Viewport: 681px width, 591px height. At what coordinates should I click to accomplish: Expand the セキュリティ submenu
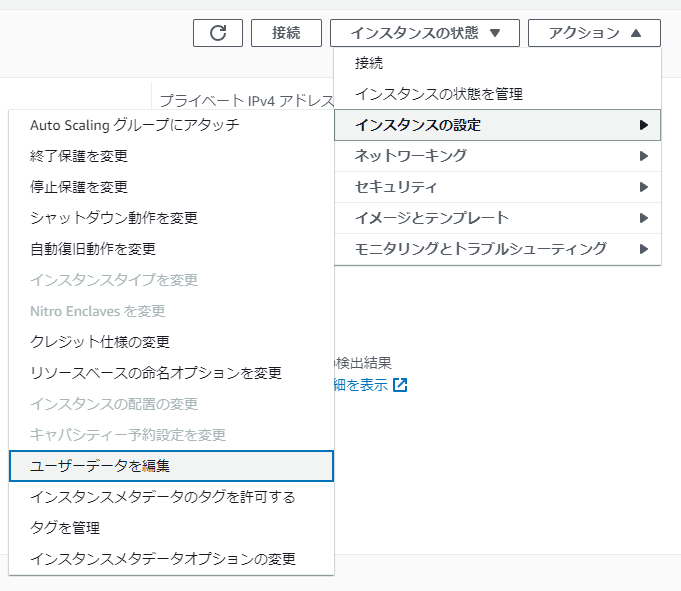[x=497, y=187]
